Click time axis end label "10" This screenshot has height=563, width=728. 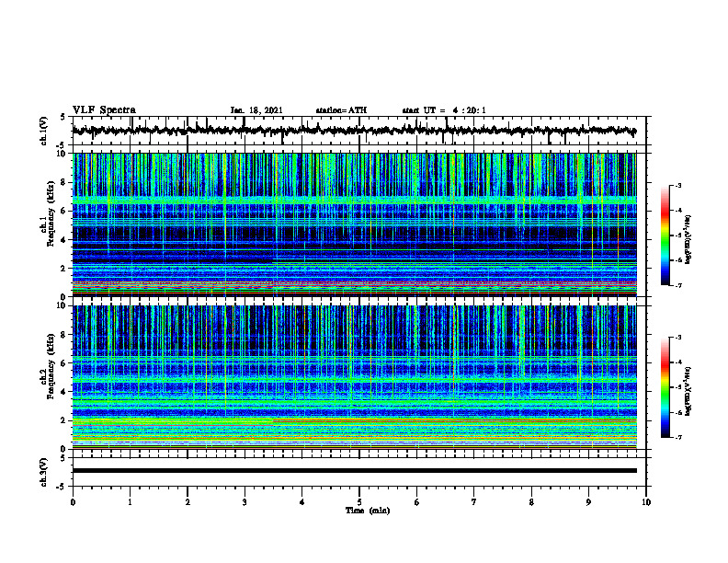click(646, 502)
